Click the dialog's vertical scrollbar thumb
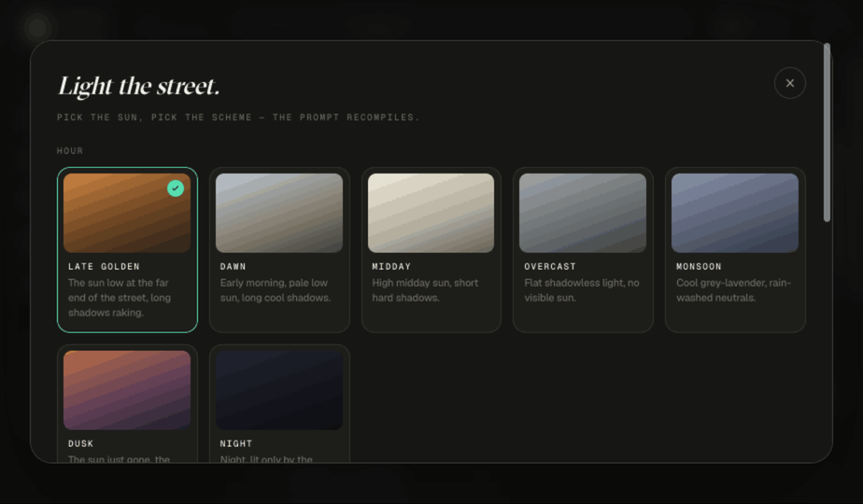863x504 pixels. [827, 133]
